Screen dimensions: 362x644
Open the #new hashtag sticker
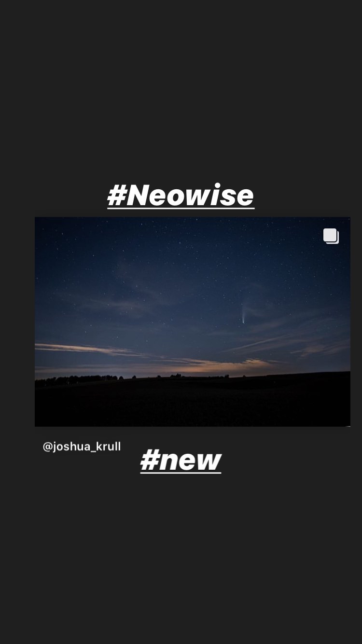point(181,460)
